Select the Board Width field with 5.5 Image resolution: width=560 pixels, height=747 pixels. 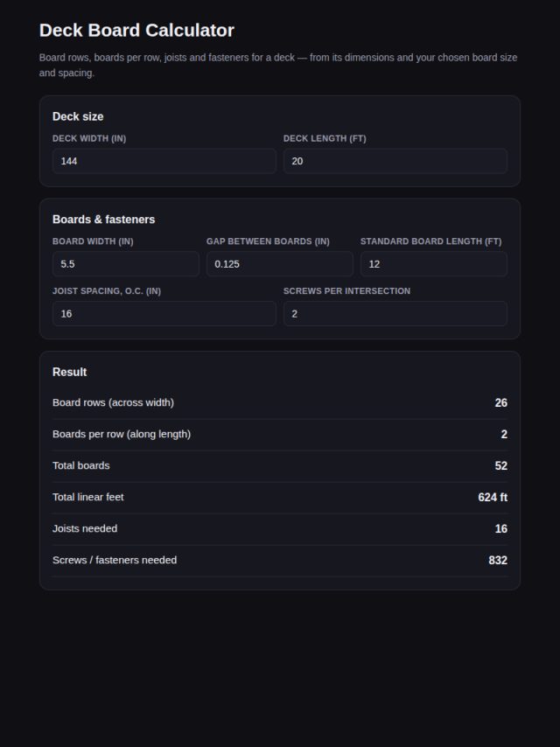[x=126, y=264]
